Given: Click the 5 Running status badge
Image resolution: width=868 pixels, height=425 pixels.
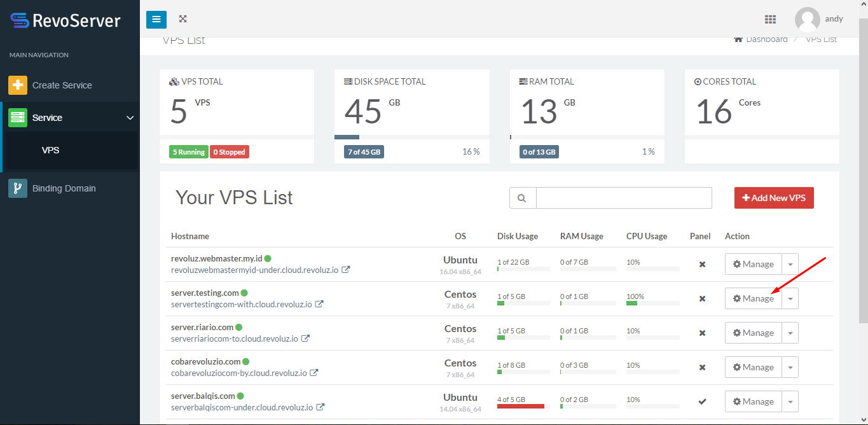Looking at the screenshot, I should pos(189,152).
